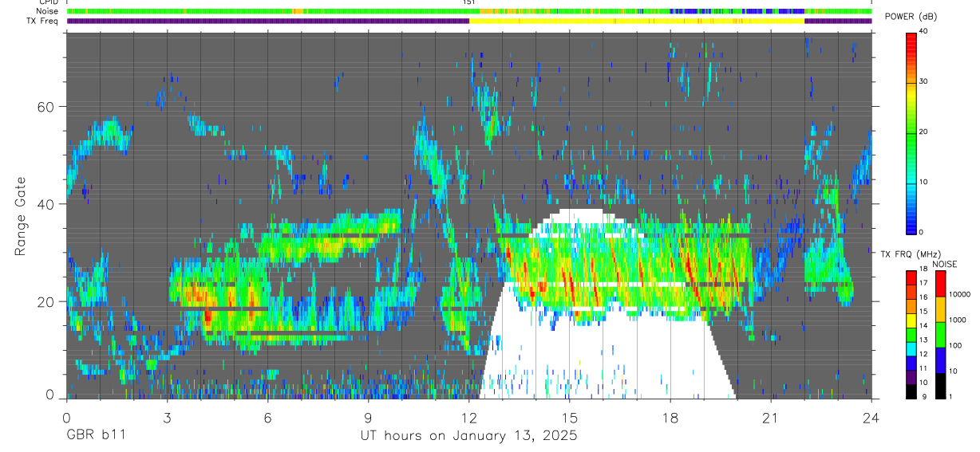980x452 pixels.
Task: Click the 15 hour tick on time axis
Action: click(x=570, y=416)
